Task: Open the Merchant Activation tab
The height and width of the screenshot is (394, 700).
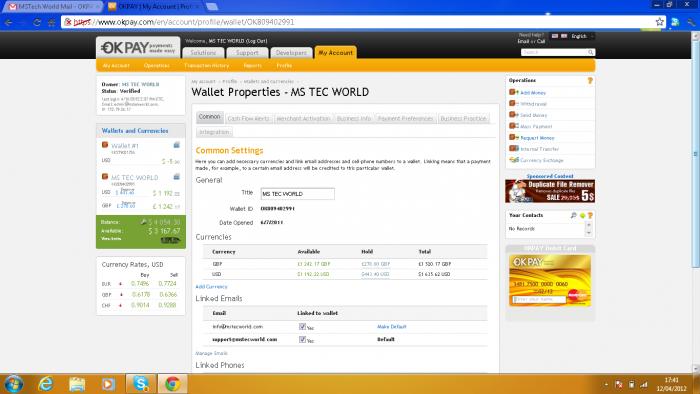Action: [x=303, y=119]
